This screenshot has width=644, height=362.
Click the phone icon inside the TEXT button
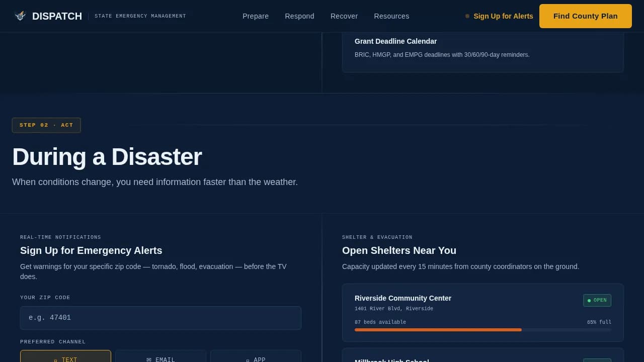[x=55, y=360]
